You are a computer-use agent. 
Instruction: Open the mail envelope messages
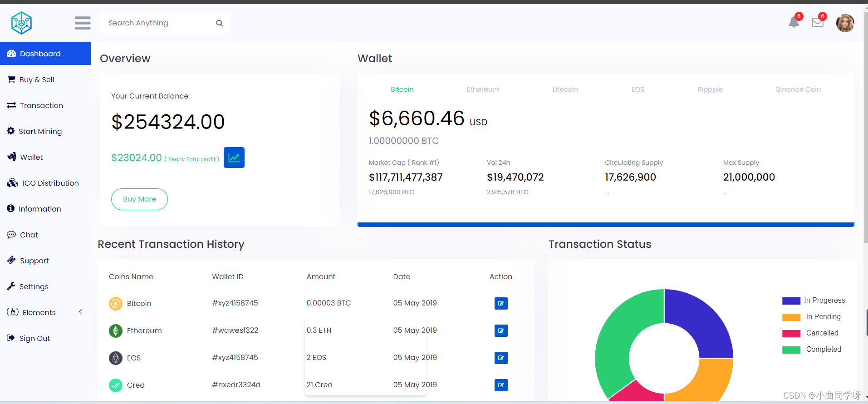[818, 22]
